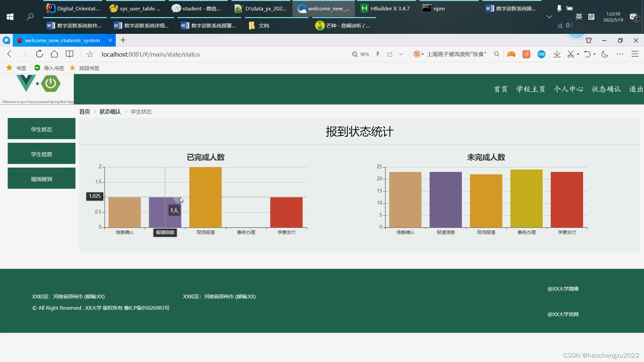
Task: Click 报道信息 bar in 未完成人数 chart
Action: pos(445,199)
